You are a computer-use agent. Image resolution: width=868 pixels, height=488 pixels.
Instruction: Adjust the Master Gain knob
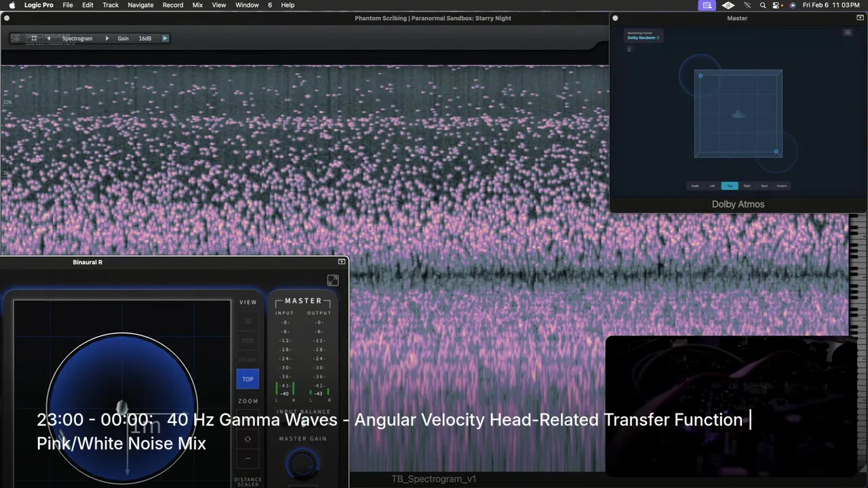pos(302,464)
